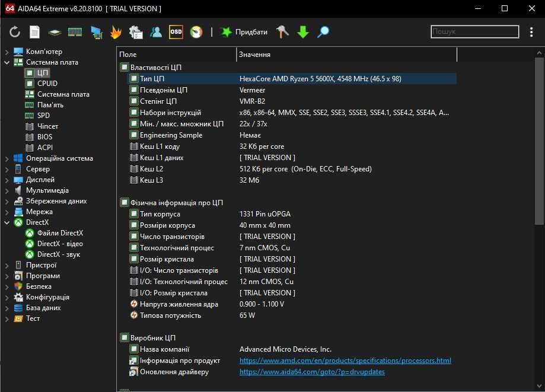Open the monitor diagnostics toolbar icon

coord(96,32)
